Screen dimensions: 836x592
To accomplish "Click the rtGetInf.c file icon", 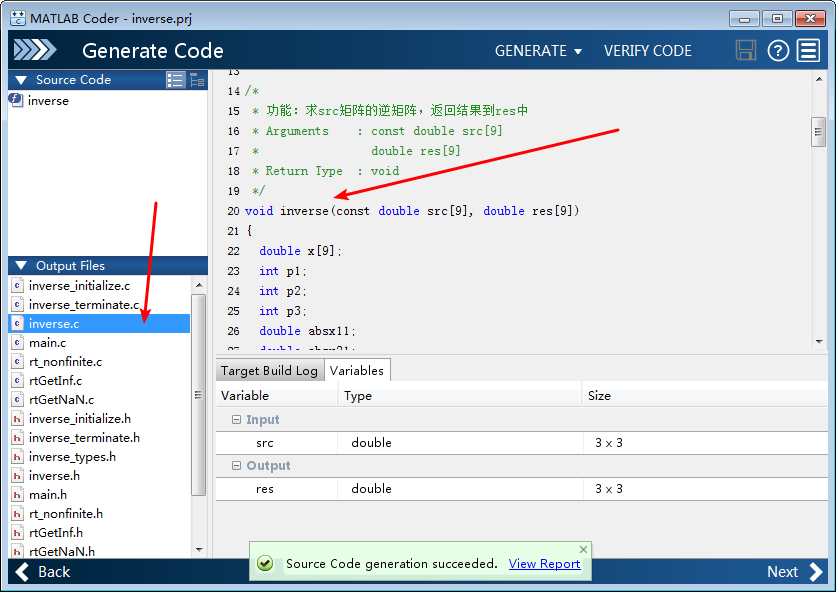I will click(x=17, y=380).
